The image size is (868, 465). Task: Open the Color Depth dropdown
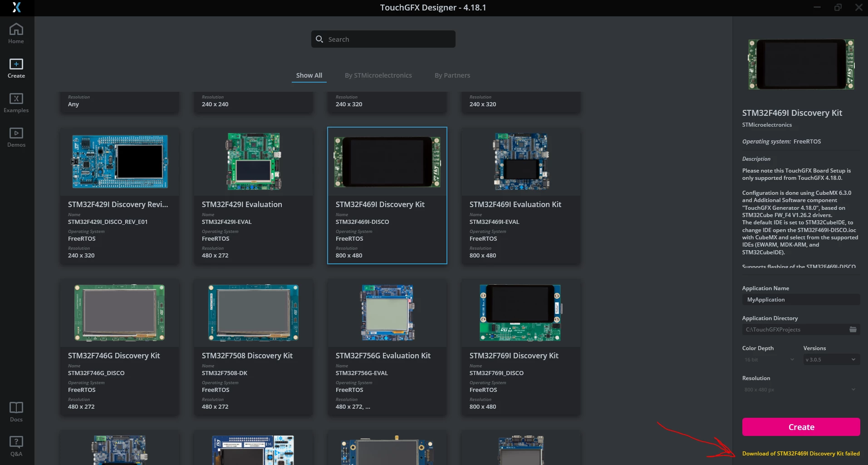point(770,360)
